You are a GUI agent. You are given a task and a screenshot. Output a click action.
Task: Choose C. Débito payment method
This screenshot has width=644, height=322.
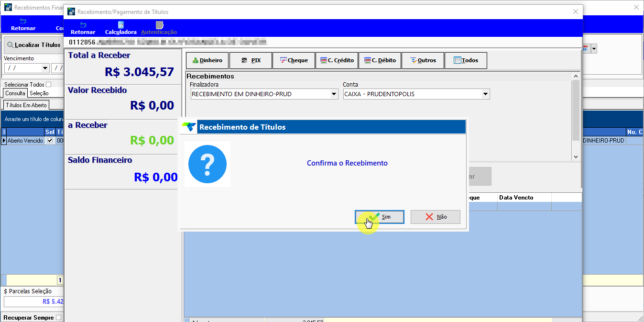pyautogui.click(x=380, y=60)
